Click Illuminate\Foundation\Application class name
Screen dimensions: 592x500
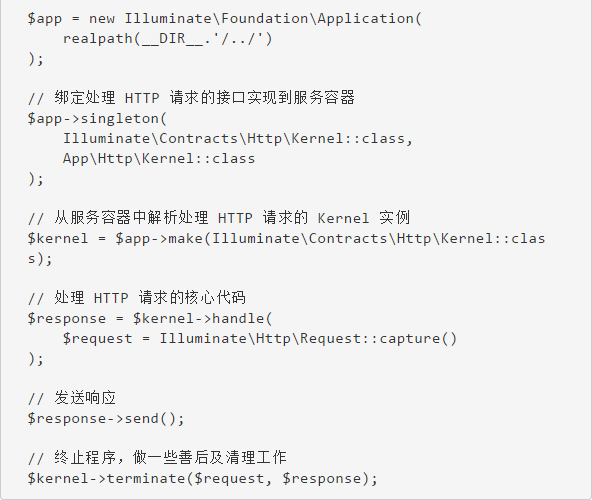coord(269,19)
